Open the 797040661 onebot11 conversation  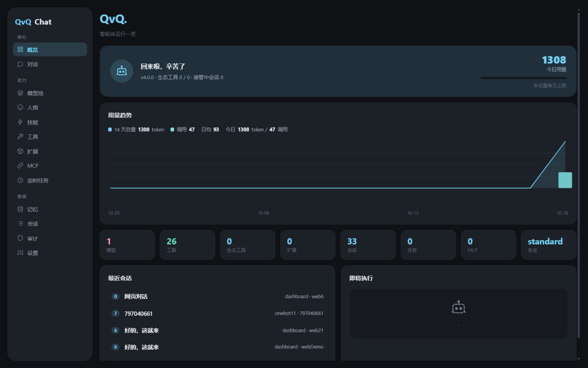pos(217,314)
